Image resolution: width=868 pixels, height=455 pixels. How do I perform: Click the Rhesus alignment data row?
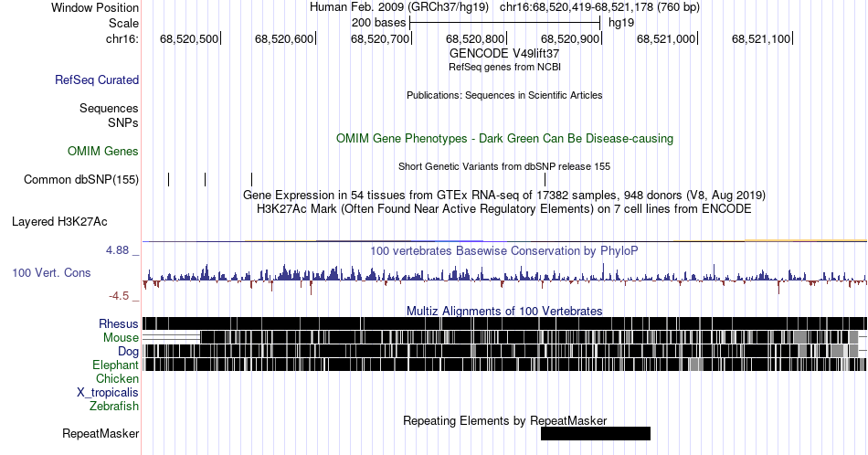(x=504, y=323)
